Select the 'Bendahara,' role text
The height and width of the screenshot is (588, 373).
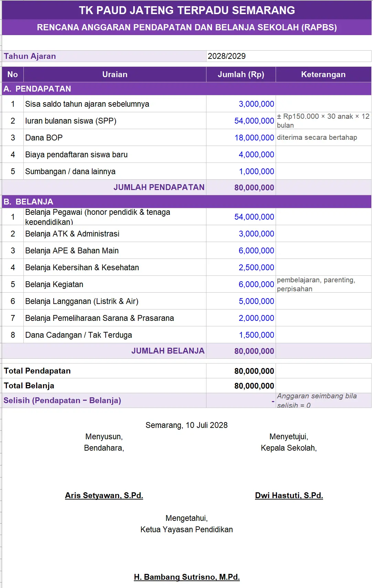pyautogui.click(x=104, y=448)
